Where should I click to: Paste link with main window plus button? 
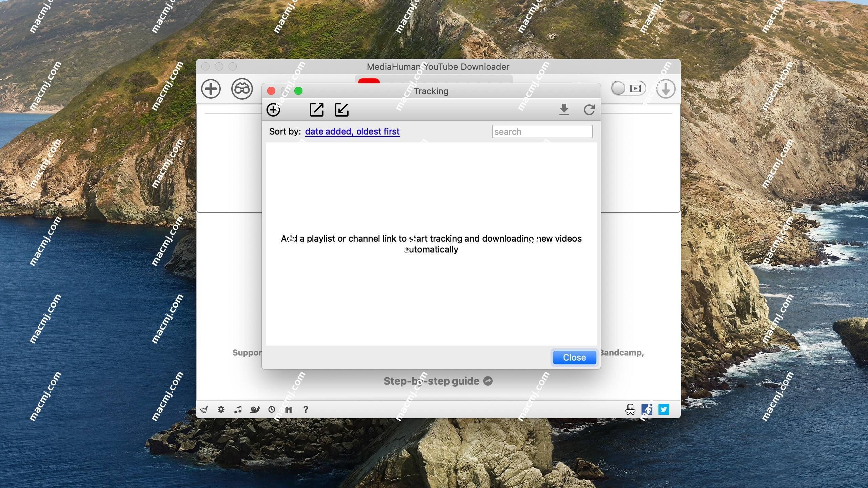211,89
